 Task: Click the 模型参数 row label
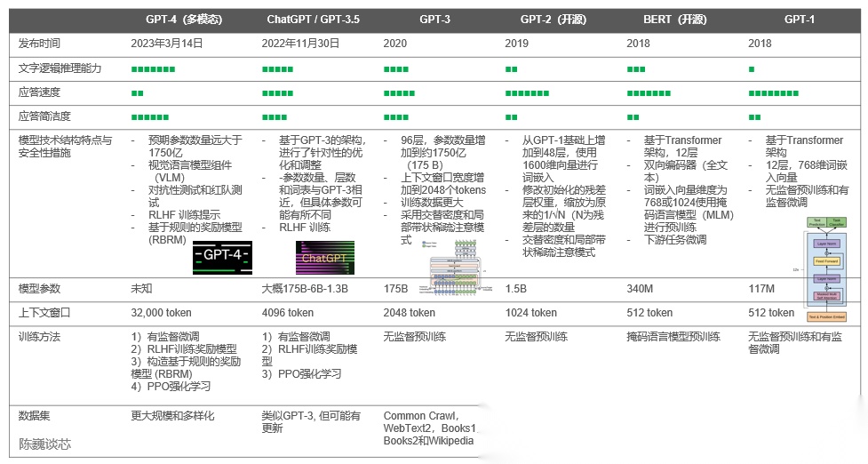click(x=39, y=289)
